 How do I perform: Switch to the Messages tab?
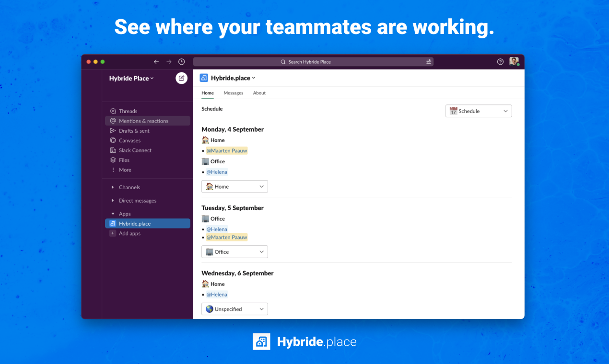click(234, 93)
